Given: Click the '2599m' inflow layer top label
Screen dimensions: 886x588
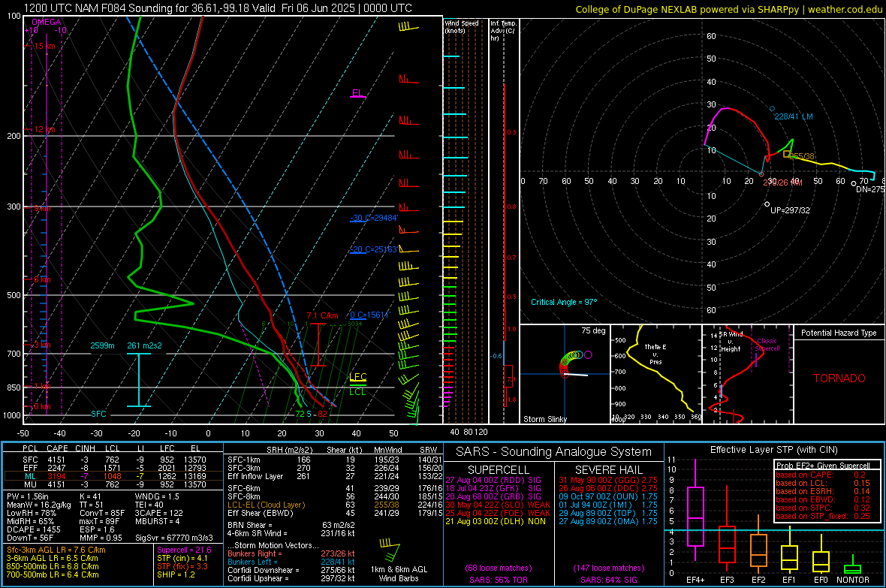Looking at the screenshot, I should pyautogui.click(x=102, y=345).
